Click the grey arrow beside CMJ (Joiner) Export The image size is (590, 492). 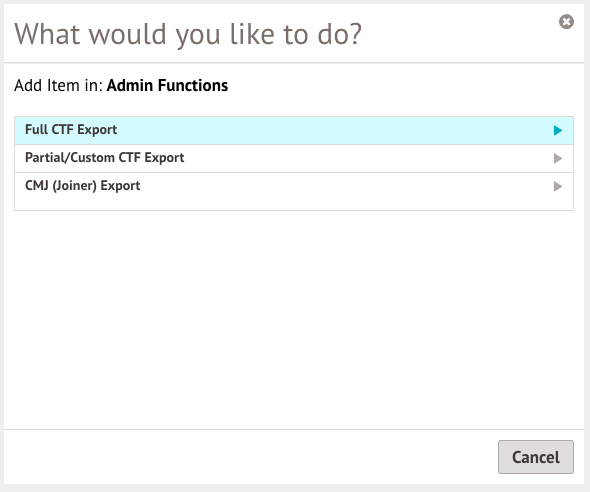point(558,186)
